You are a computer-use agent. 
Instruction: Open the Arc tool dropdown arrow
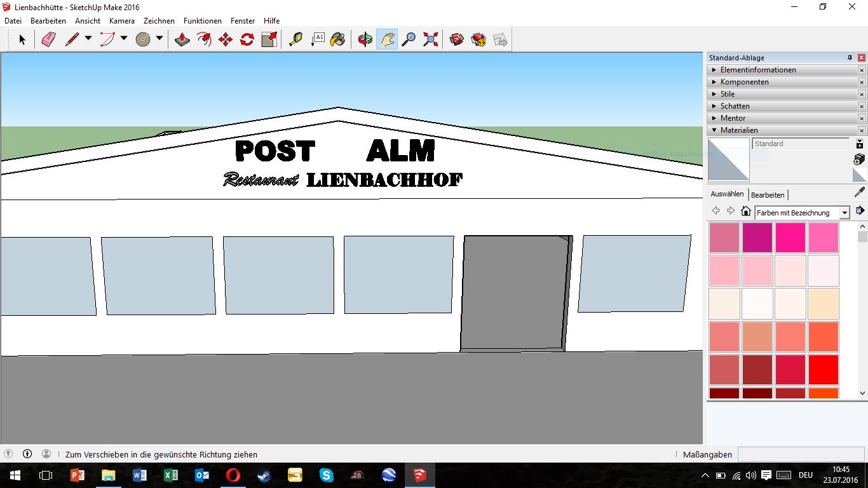[x=124, y=39]
